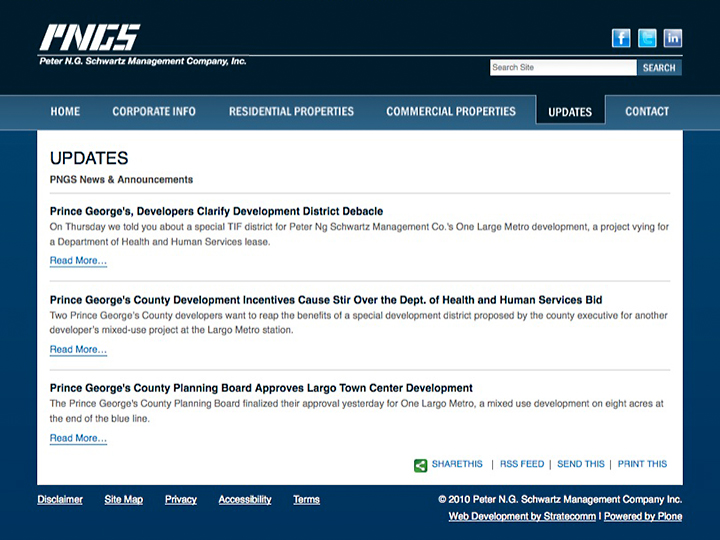Viewport: 720px width, 540px height.
Task: Click inside the Search Site field
Action: coord(562,68)
